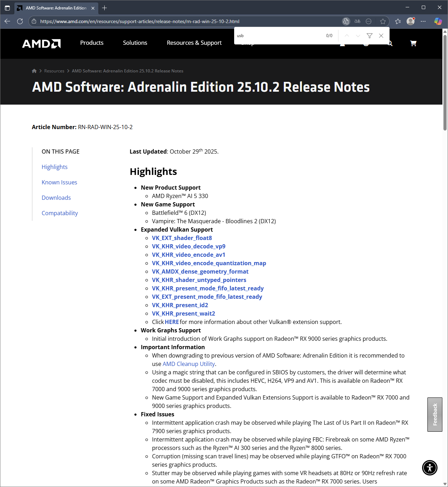Click the page vertical scrollbar thumb
Image resolution: width=448 pixels, height=487 pixels.
[x=445, y=82]
